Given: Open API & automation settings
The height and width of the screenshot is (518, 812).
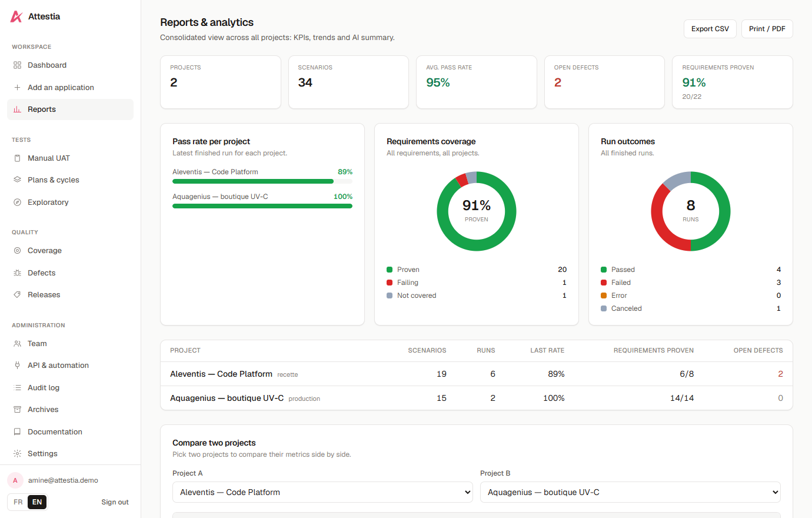Looking at the screenshot, I should 70,366.
